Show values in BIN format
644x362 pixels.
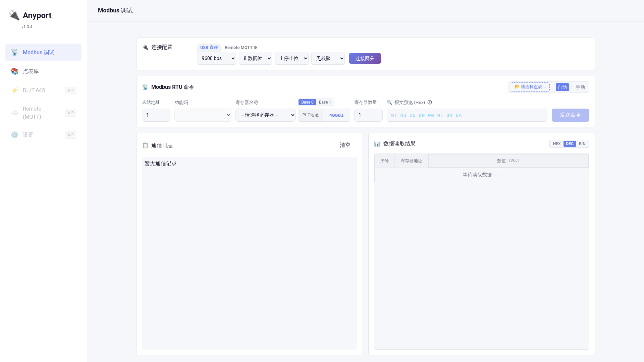[582, 144]
